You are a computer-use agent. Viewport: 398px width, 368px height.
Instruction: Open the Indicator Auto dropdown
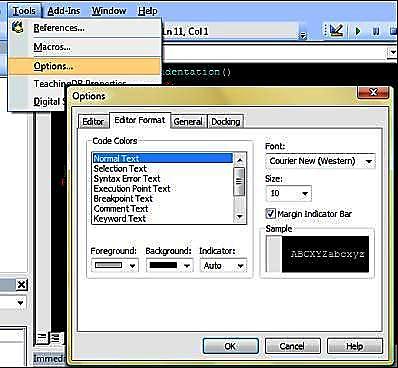click(223, 266)
